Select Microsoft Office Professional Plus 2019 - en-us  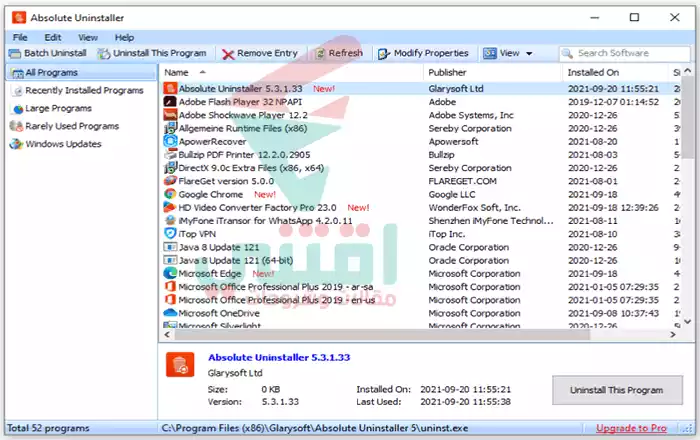click(x=277, y=300)
